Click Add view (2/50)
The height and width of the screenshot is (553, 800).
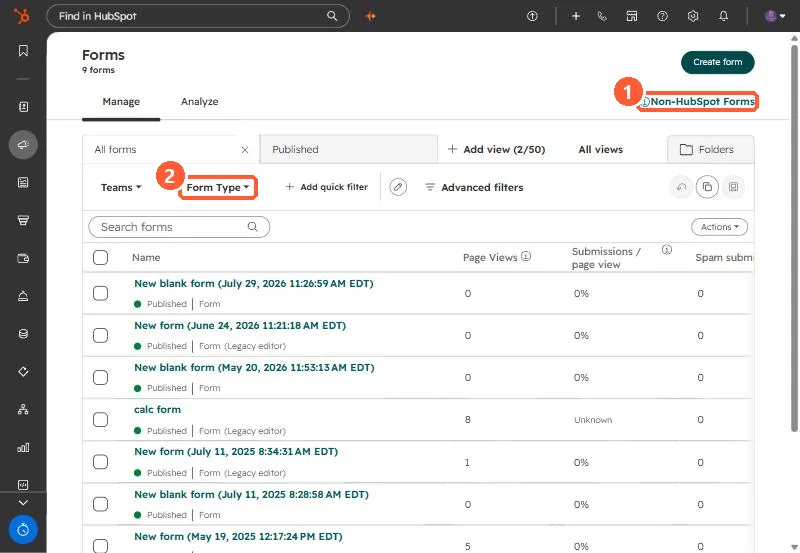496,149
